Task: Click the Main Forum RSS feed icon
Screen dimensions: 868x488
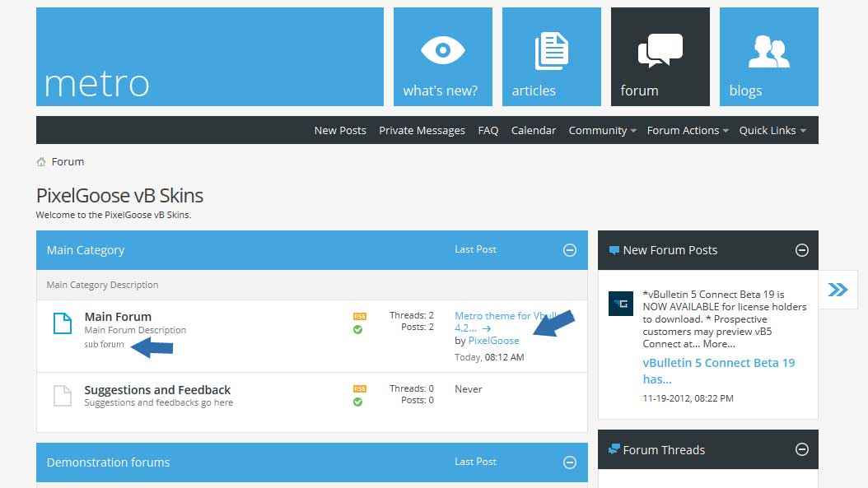Action: (359, 316)
